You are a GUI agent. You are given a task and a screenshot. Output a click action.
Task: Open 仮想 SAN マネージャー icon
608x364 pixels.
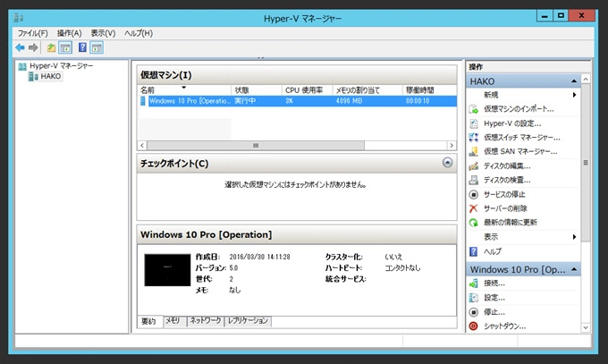tap(474, 151)
